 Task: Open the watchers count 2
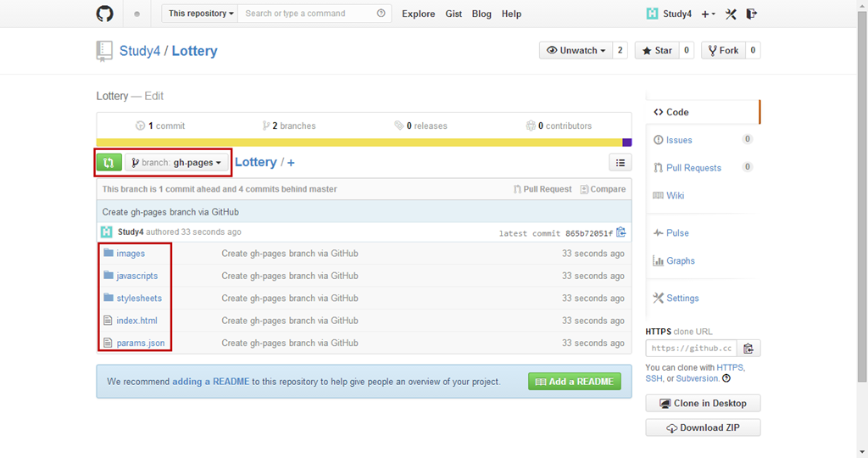(620, 50)
